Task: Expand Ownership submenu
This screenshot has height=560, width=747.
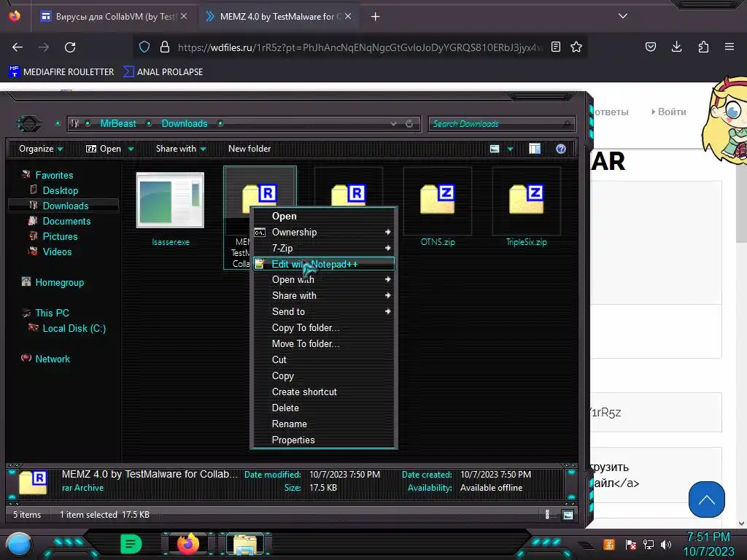Action: coord(324,233)
